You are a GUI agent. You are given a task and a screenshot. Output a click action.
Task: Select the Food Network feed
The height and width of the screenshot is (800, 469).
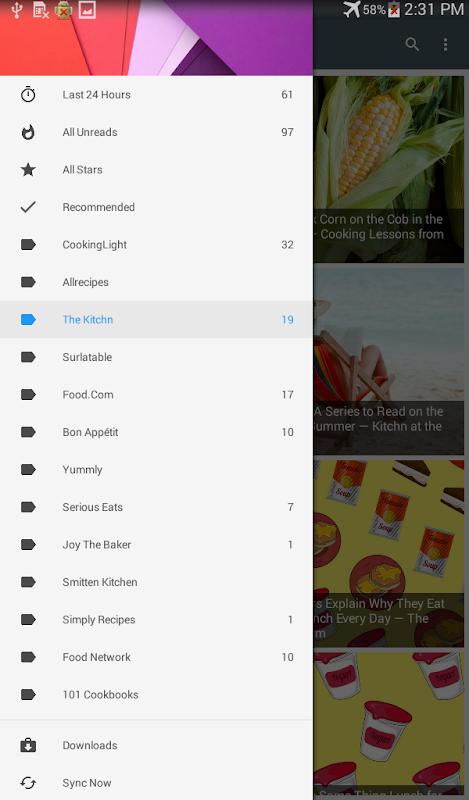[156, 657]
